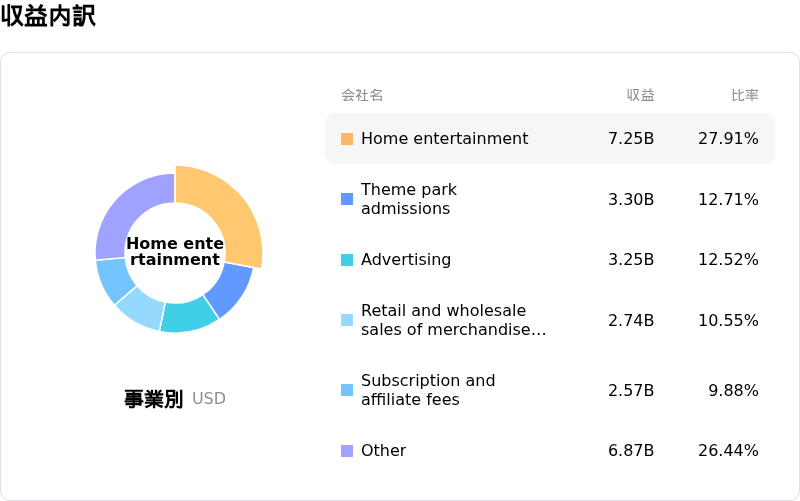Click the 事業別 chart label
800x501 pixels.
click(x=153, y=399)
